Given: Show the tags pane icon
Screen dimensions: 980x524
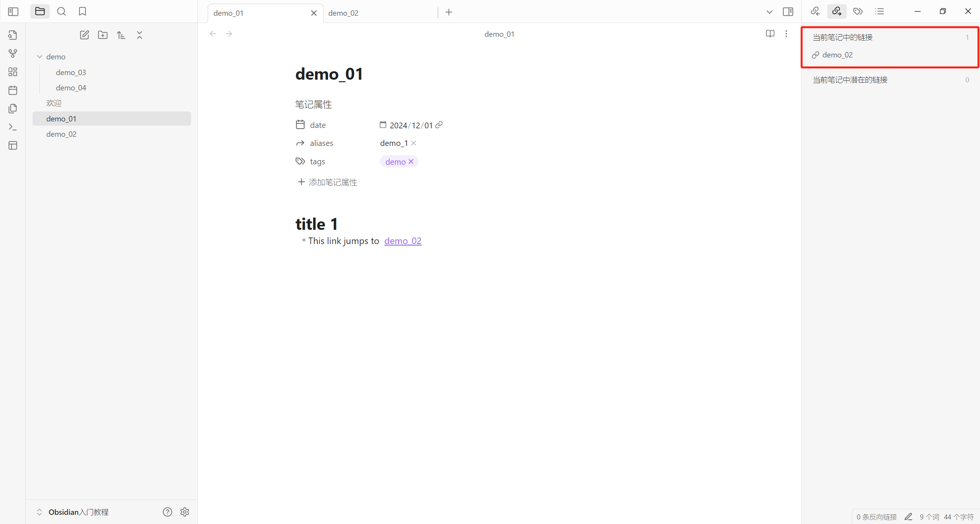Looking at the screenshot, I should [858, 11].
